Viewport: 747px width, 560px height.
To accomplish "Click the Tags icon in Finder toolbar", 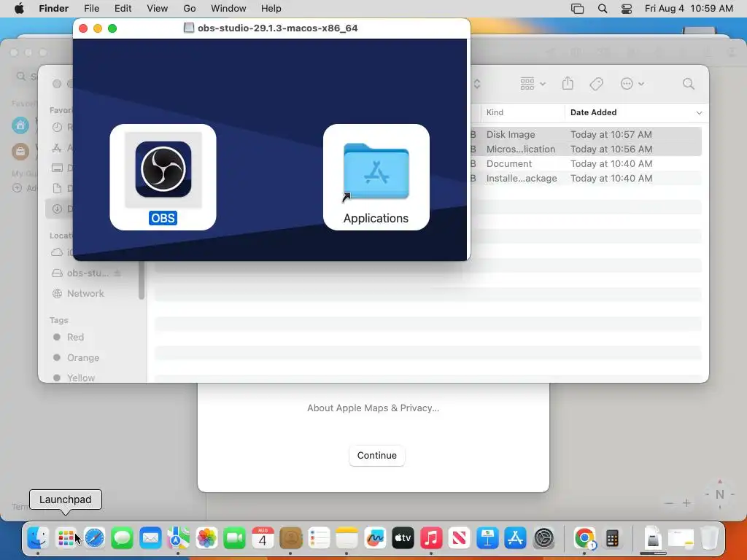I will (596, 85).
